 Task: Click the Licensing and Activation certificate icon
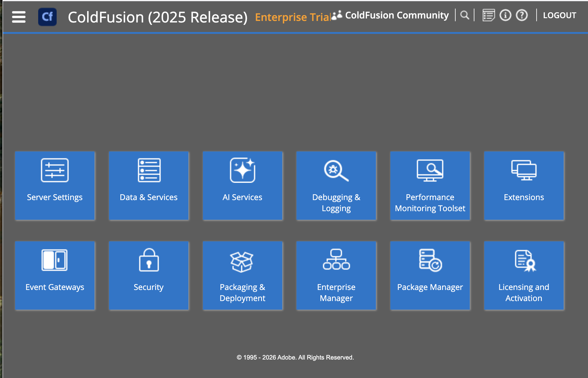(526, 261)
